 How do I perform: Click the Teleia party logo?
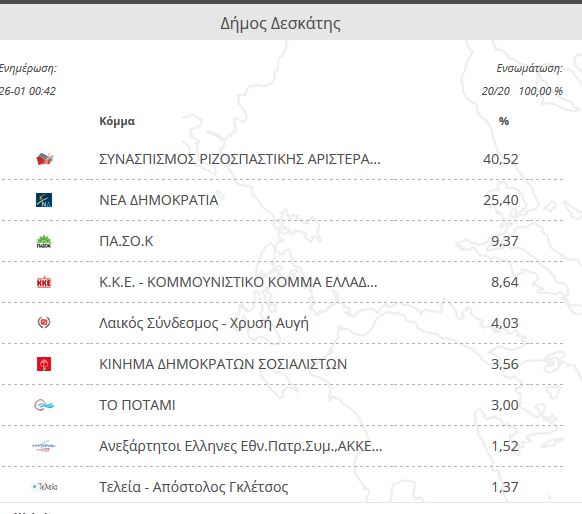45,487
